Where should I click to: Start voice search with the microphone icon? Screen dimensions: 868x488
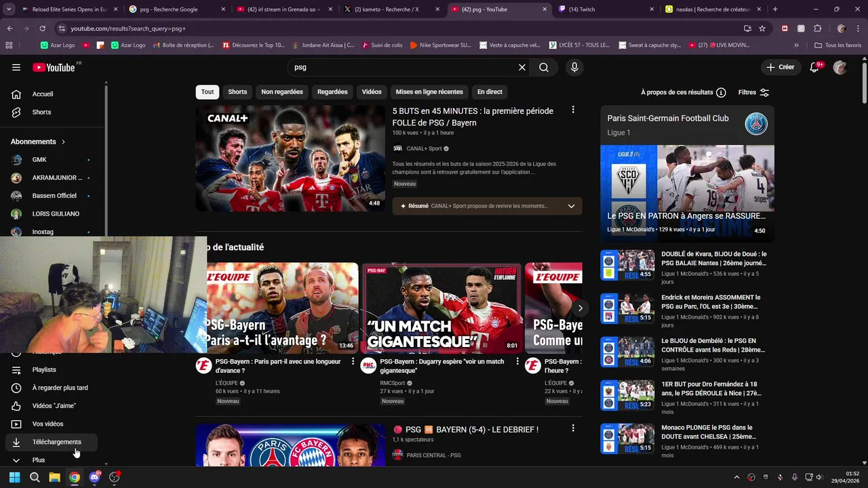574,67
